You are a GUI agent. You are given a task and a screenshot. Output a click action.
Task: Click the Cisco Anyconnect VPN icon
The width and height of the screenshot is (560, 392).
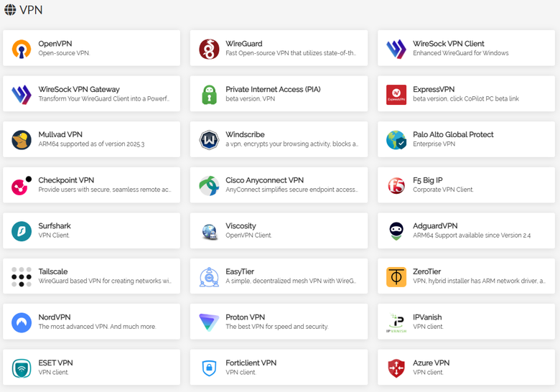pos(209,186)
